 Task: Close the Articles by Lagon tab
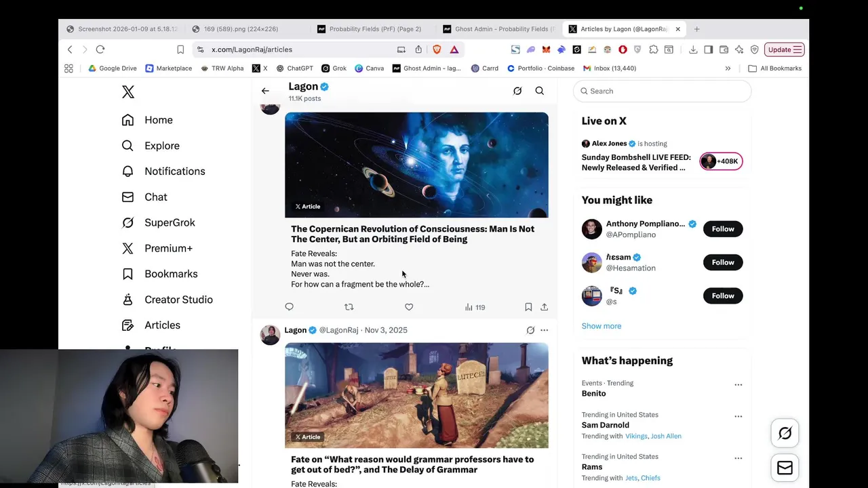coord(677,29)
